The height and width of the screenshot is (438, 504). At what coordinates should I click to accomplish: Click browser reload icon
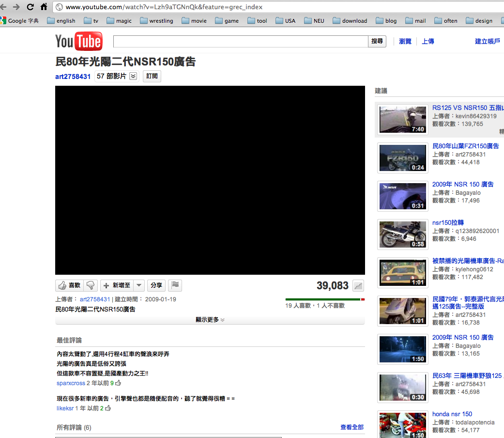pos(30,7)
